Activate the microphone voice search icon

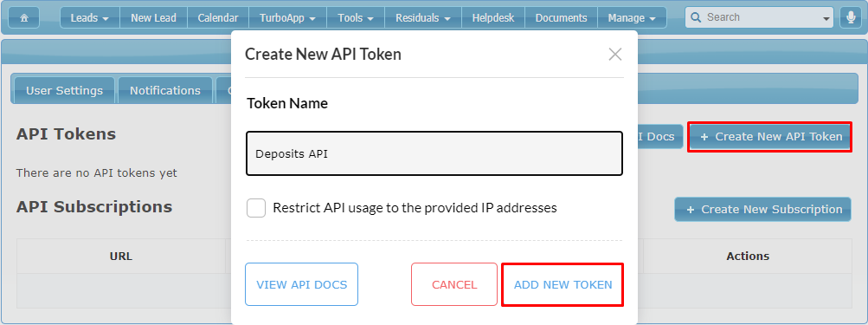[851, 17]
